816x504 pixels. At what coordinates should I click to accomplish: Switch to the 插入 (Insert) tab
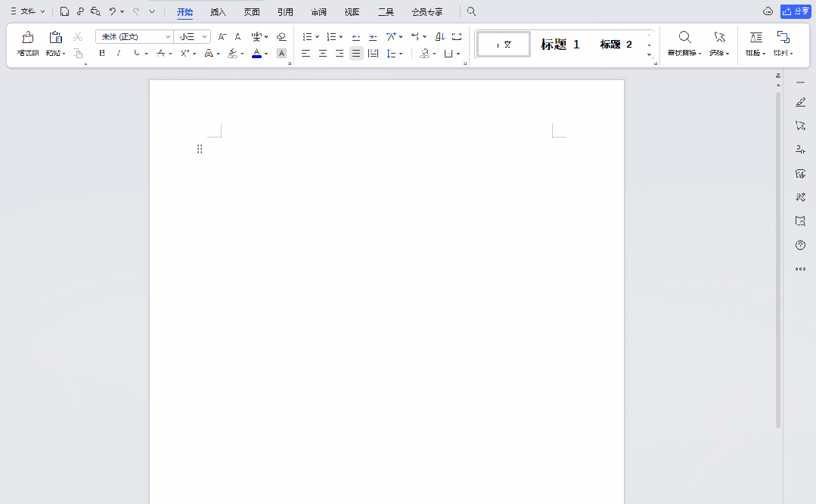(x=218, y=12)
